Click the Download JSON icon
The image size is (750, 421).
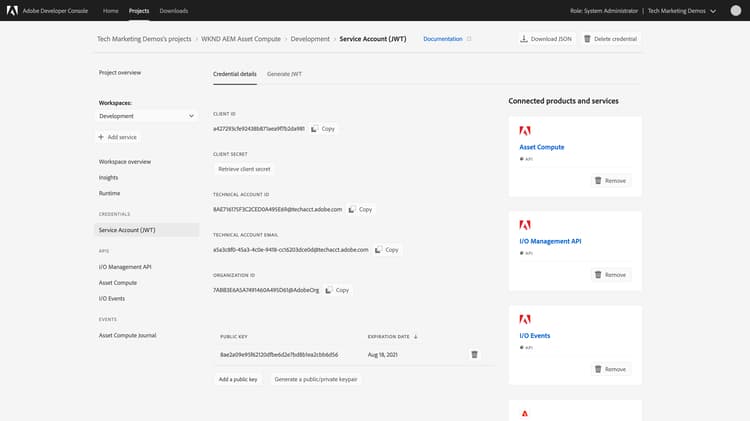(x=524, y=39)
